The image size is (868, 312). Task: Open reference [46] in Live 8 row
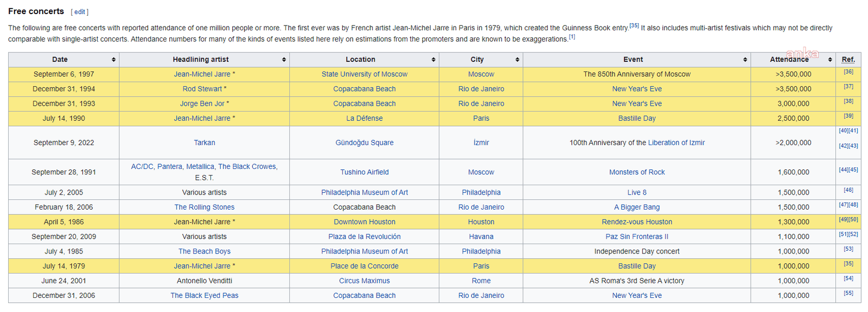tap(848, 190)
